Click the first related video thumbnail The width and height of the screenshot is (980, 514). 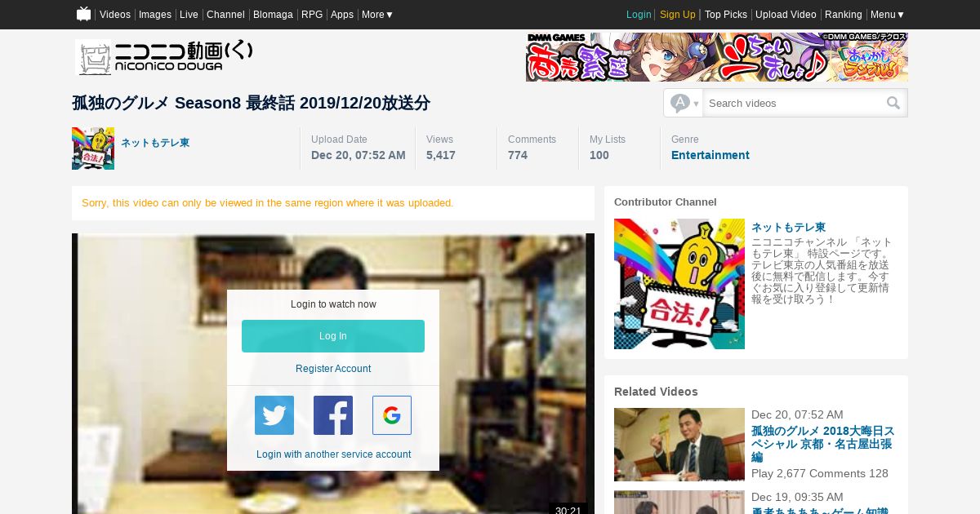point(679,445)
